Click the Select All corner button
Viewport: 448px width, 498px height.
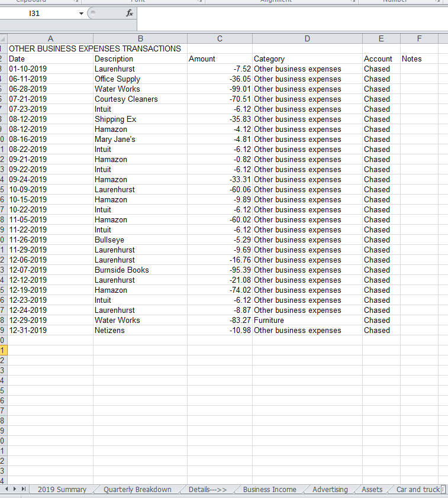4,39
